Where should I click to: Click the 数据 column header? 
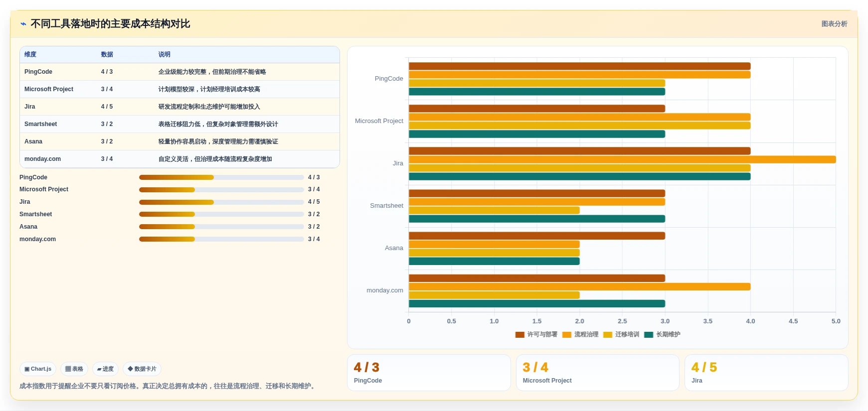click(x=107, y=55)
